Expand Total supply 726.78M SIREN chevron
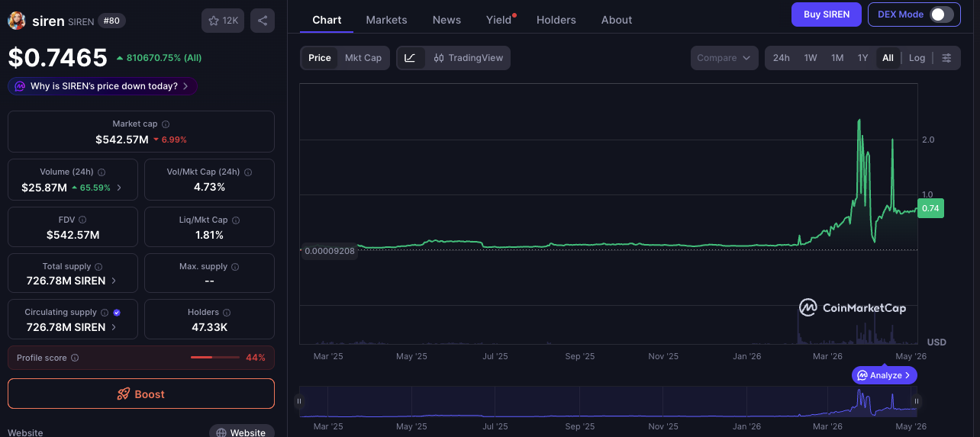This screenshot has height=437, width=980. [x=114, y=281]
